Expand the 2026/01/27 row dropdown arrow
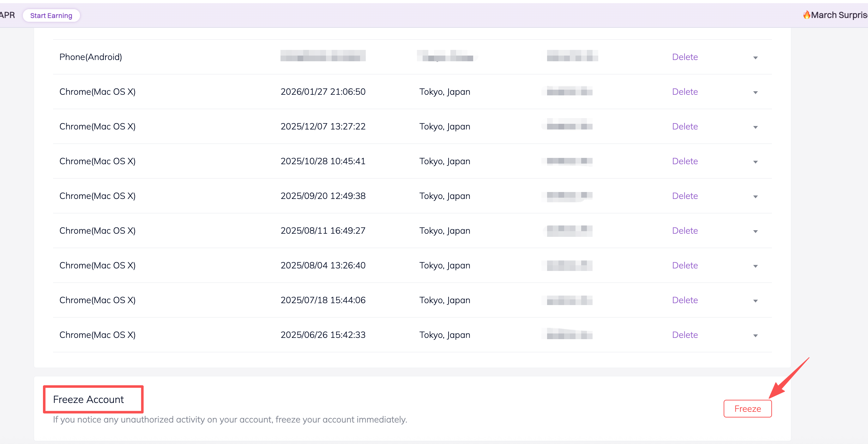The width and height of the screenshot is (868, 444). click(756, 93)
